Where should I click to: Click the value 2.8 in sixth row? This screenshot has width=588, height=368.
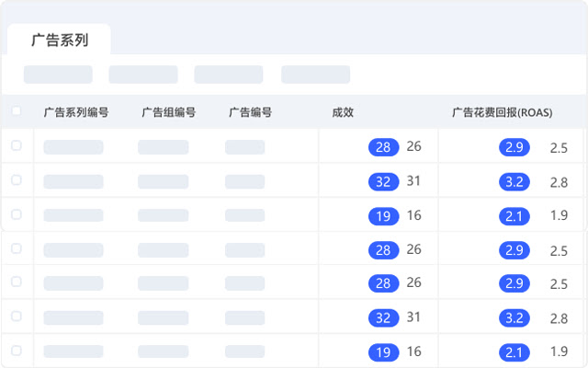(559, 319)
